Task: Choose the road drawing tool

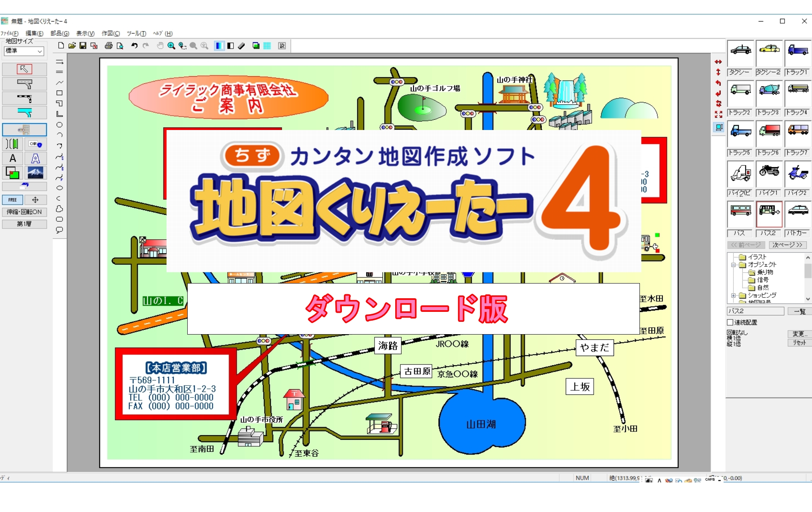Action: 24,84
